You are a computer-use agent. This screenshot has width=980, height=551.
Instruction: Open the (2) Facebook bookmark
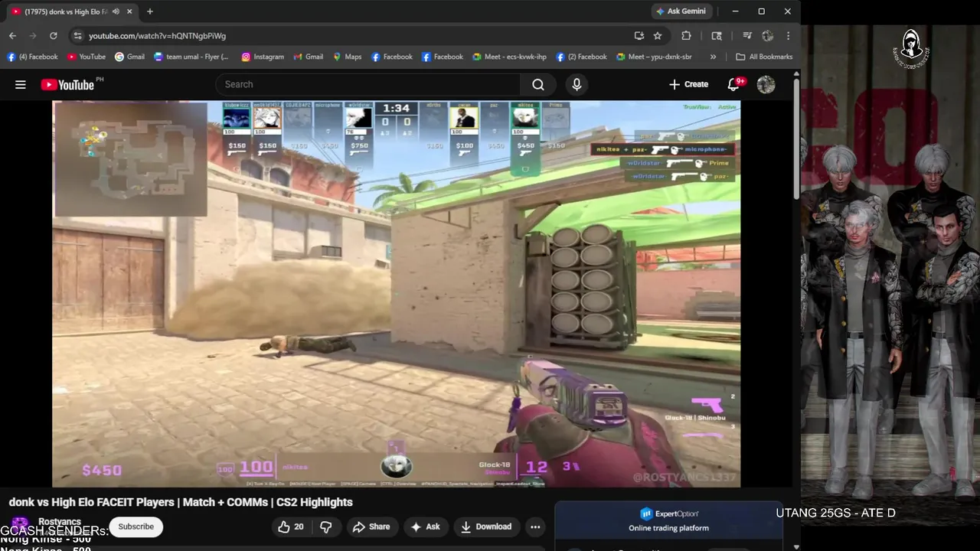pos(582,57)
